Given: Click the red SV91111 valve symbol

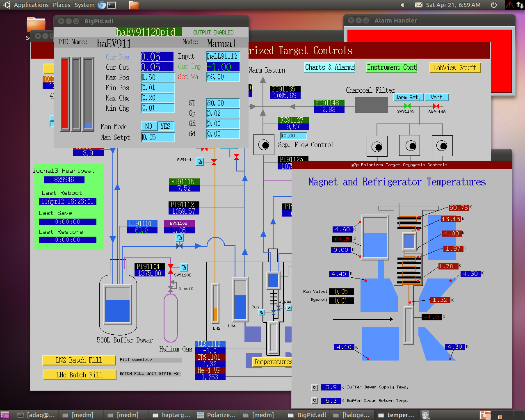Looking at the screenshot, I should [x=214, y=162].
